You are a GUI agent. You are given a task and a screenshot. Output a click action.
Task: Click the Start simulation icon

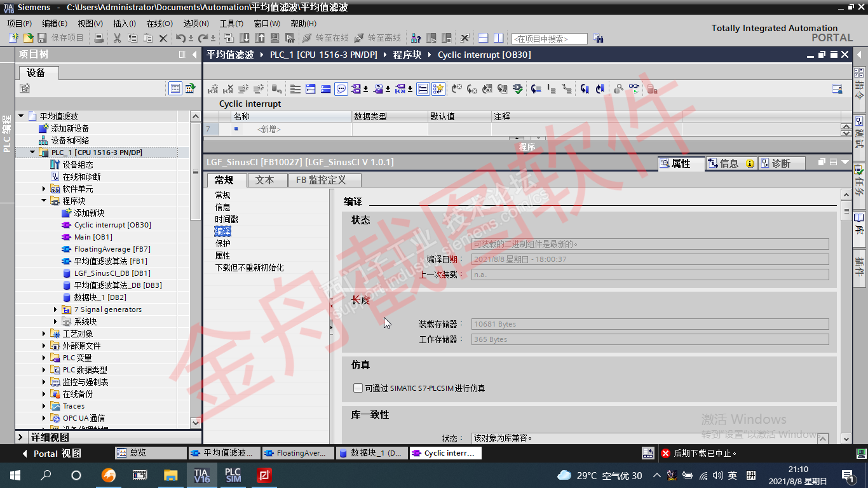coord(275,38)
